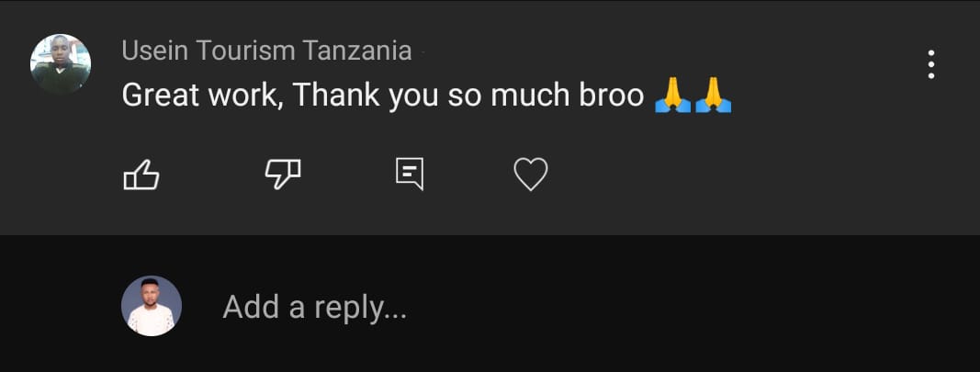Toggle the heart on this comment
The width and height of the screenshot is (980, 372).
pos(531,175)
